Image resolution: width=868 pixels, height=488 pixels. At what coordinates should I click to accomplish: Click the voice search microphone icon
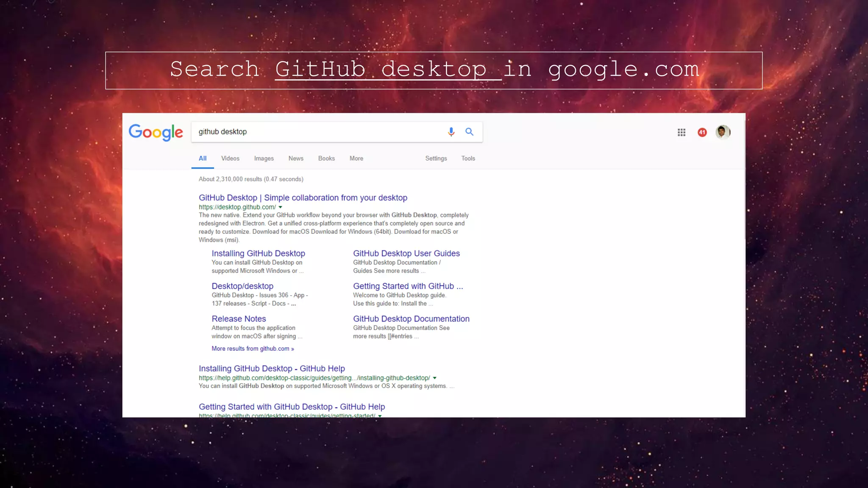coord(451,132)
